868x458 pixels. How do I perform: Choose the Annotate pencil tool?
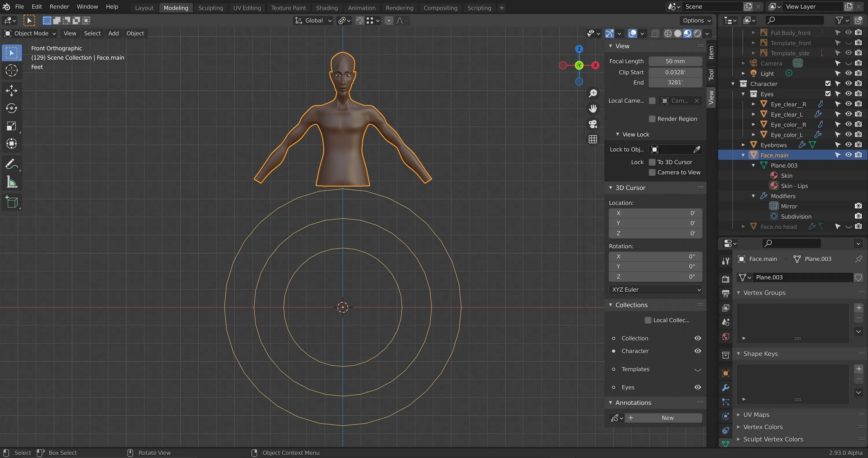(12, 164)
